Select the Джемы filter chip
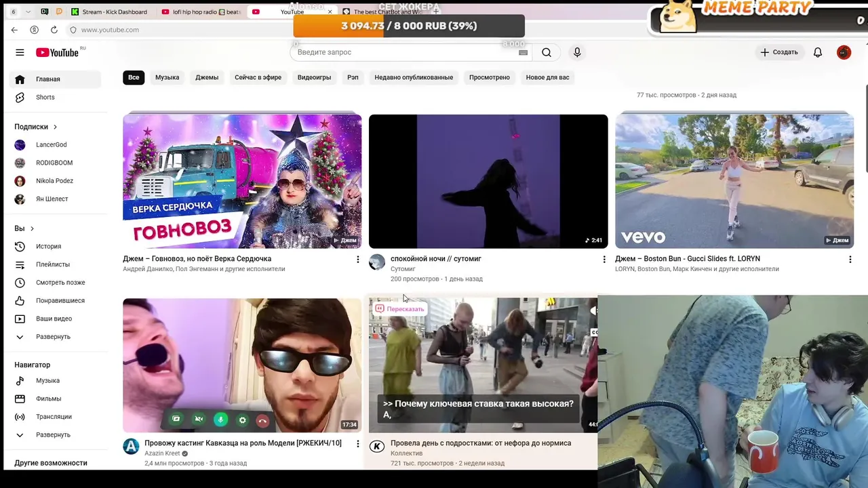This screenshot has width=868, height=488. (x=207, y=77)
